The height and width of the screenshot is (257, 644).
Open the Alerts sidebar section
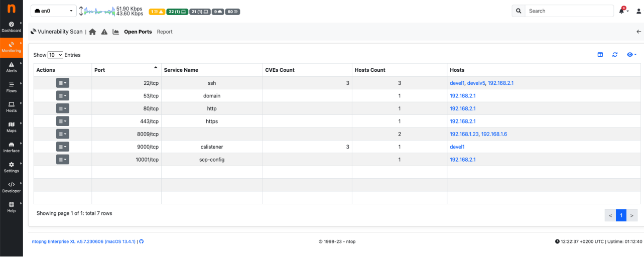point(11,67)
